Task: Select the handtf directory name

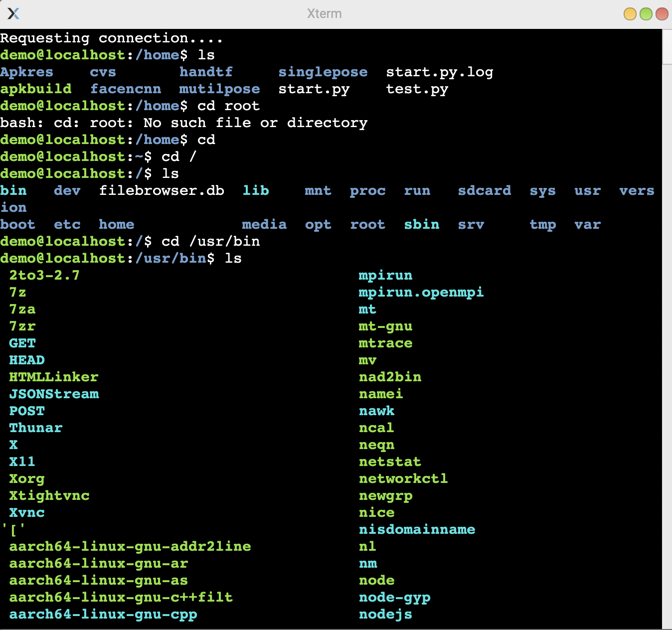Action: pyautogui.click(x=206, y=72)
